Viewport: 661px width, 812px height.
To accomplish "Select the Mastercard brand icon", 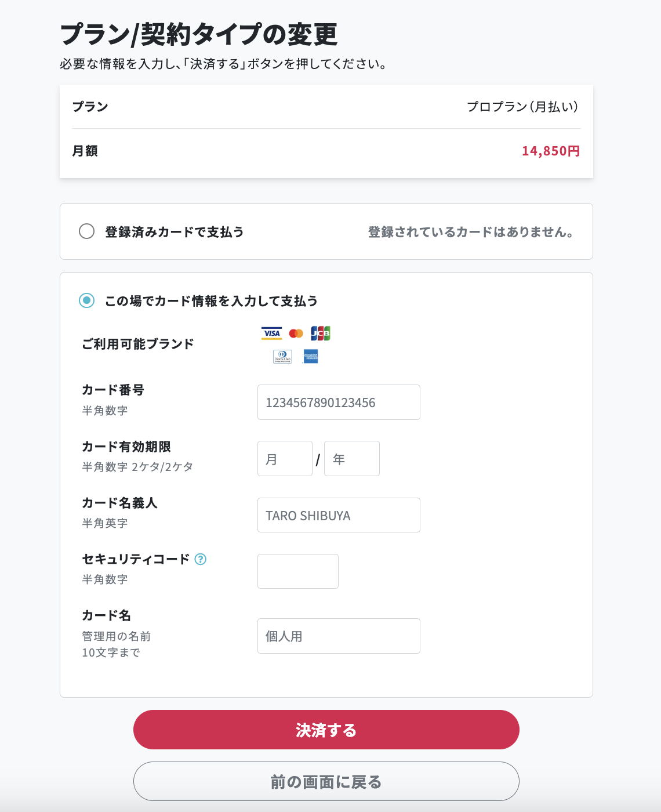I will pyautogui.click(x=296, y=333).
